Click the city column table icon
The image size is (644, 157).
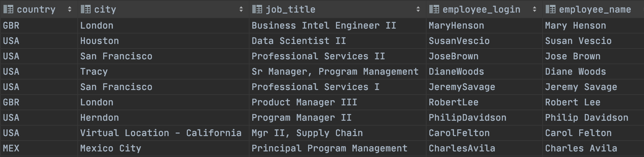86,9
